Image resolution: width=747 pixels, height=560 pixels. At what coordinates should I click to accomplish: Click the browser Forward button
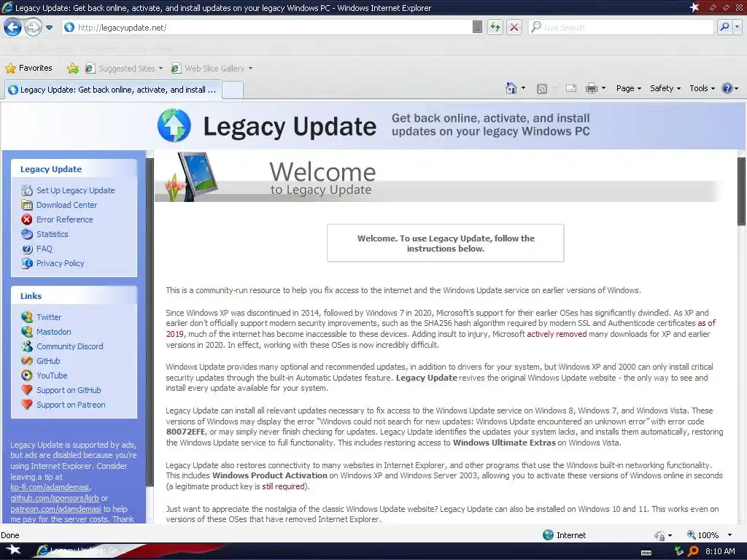(x=33, y=27)
